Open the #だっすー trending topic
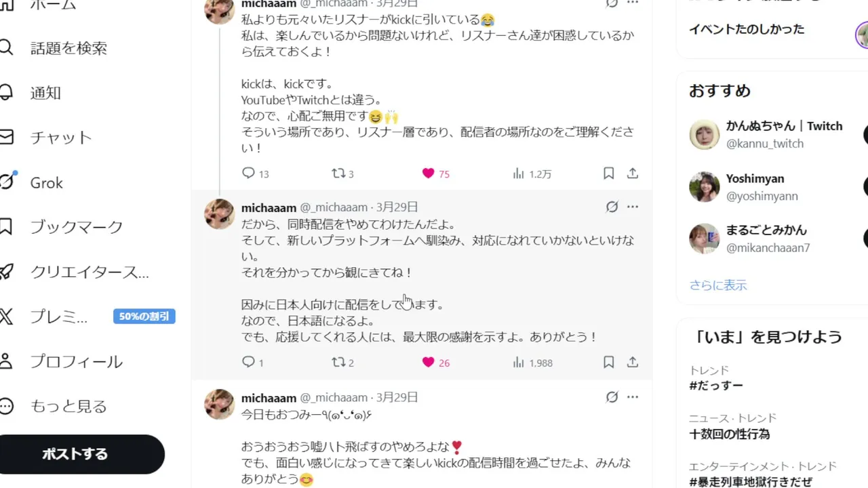 click(x=716, y=386)
